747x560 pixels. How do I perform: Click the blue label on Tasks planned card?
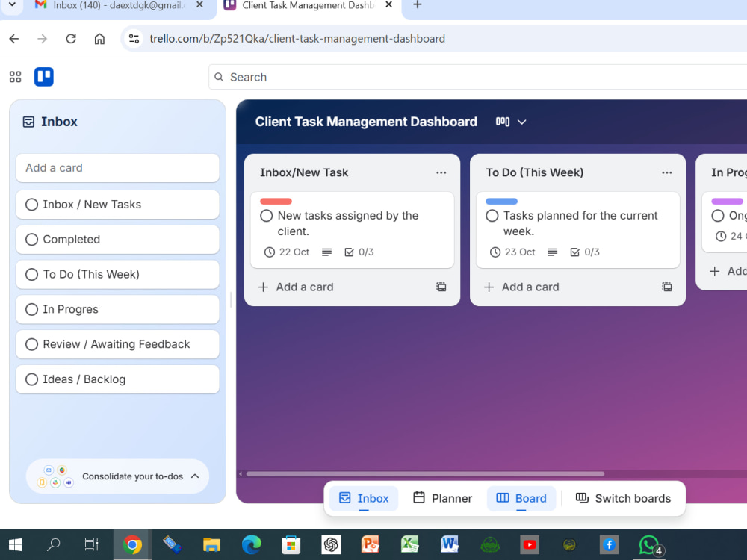pyautogui.click(x=502, y=201)
